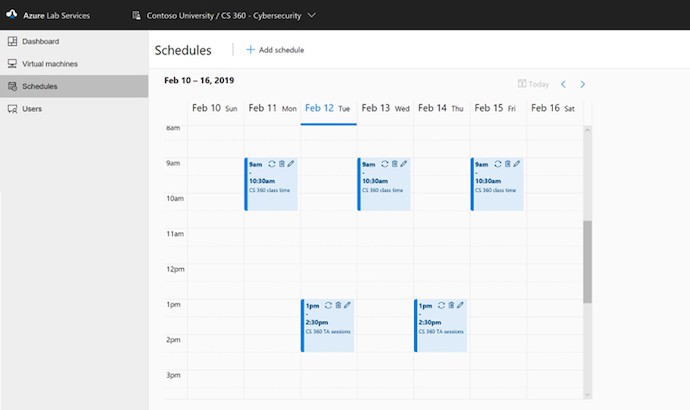Open the Dashboard page
The height and width of the screenshot is (410, 690).
click(x=40, y=41)
